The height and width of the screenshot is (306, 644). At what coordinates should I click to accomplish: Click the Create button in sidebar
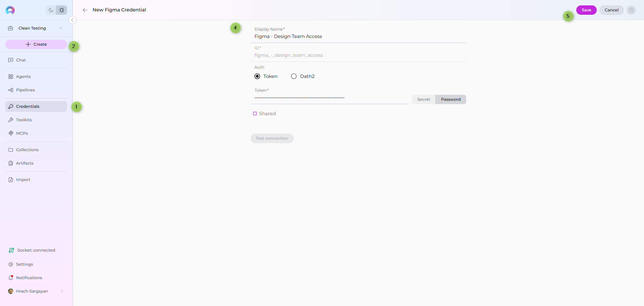[x=36, y=44]
